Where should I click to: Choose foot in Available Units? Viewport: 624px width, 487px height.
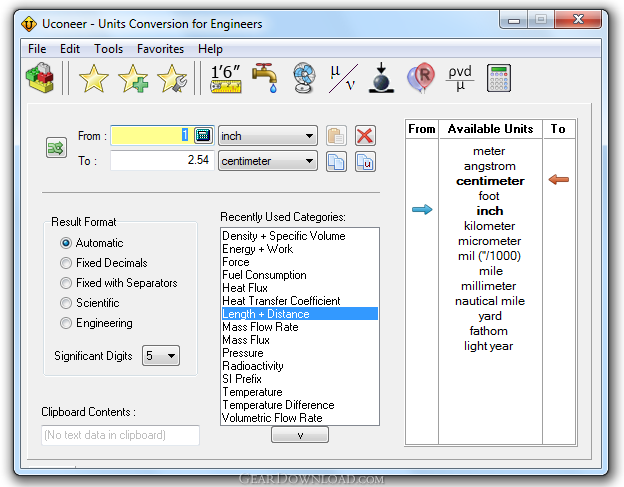[x=489, y=196]
